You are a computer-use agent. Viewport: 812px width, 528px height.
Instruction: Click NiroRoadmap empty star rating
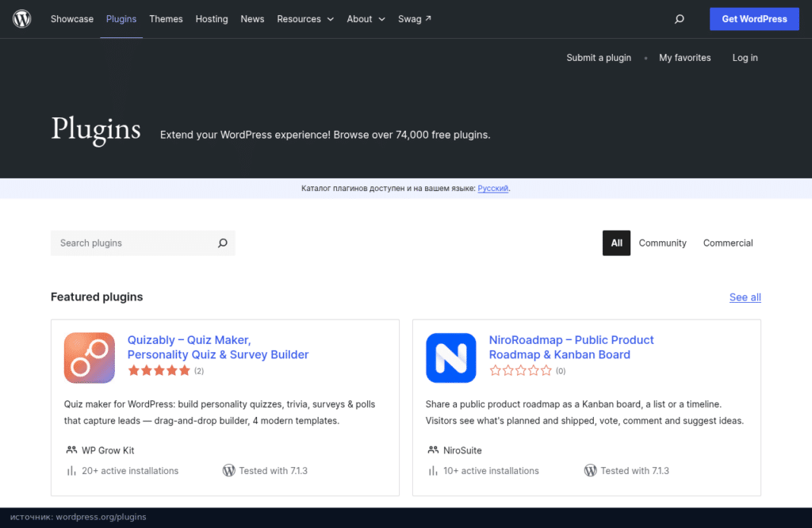[x=520, y=371]
